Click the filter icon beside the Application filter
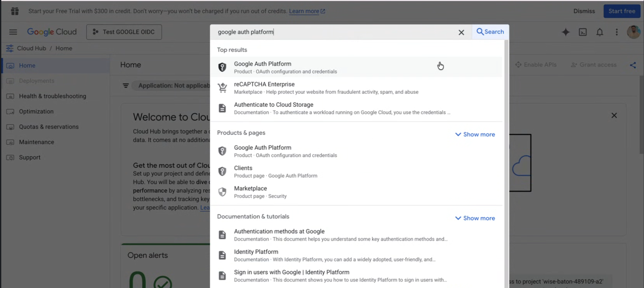Image resolution: width=644 pixels, height=288 pixels. tap(126, 86)
